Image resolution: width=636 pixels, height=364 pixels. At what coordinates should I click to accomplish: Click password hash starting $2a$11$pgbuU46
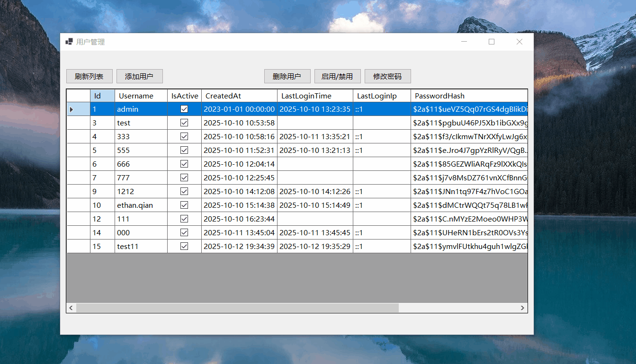(x=469, y=123)
